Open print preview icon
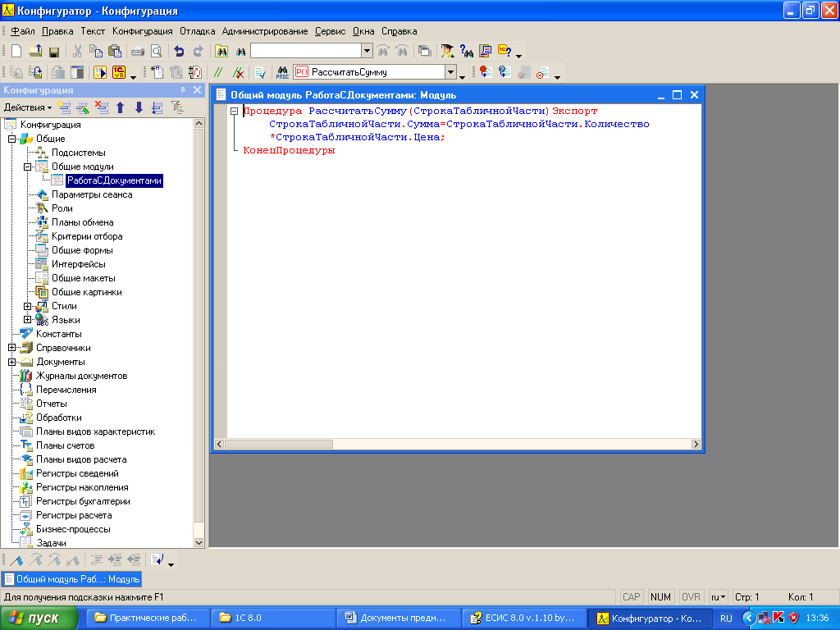The image size is (840, 630). click(156, 51)
